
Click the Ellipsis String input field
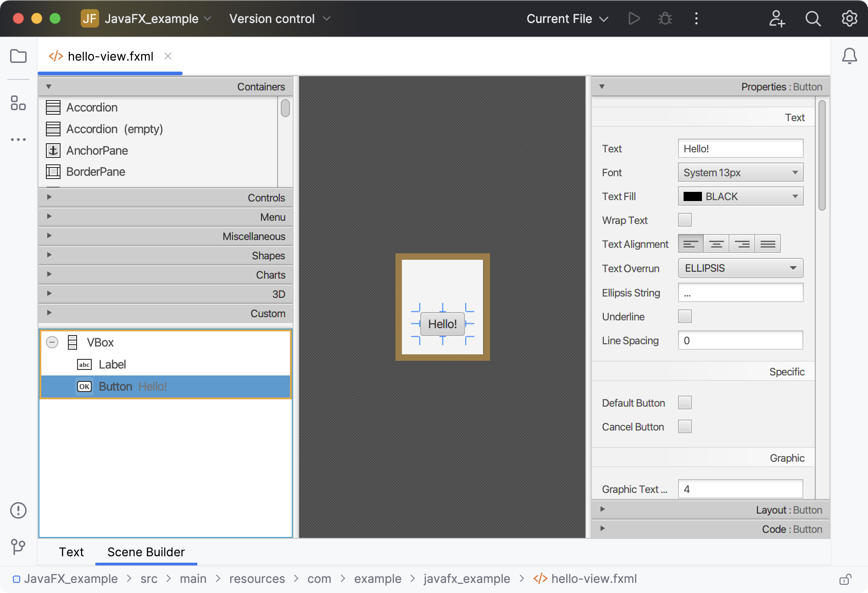tap(740, 292)
